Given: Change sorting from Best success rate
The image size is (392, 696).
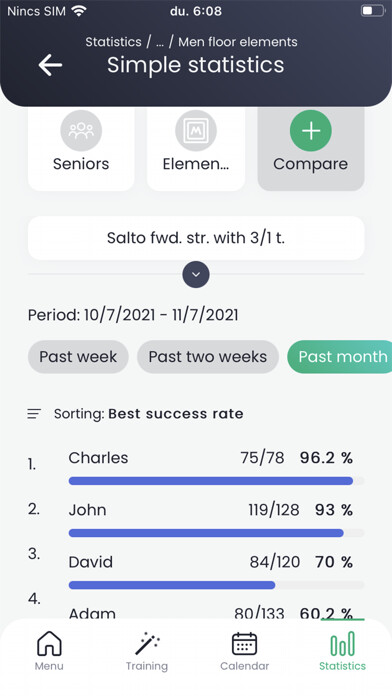Looking at the screenshot, I should tap(176, 414).
